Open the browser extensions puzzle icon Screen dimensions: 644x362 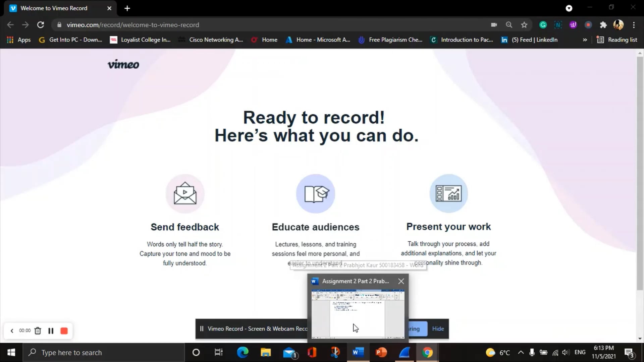click(603, 24)
